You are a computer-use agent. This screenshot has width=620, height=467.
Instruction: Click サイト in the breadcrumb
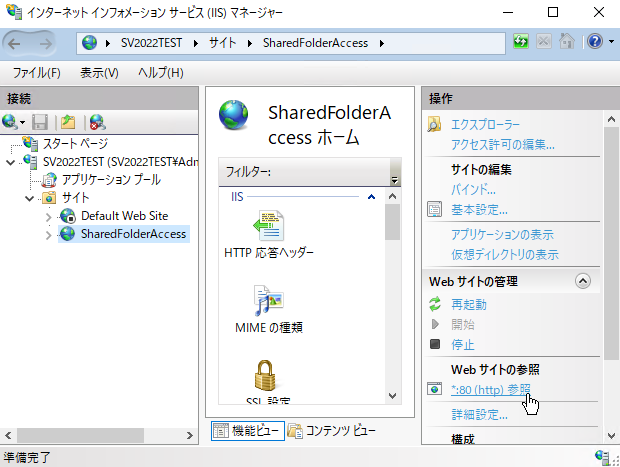(223, 43)
